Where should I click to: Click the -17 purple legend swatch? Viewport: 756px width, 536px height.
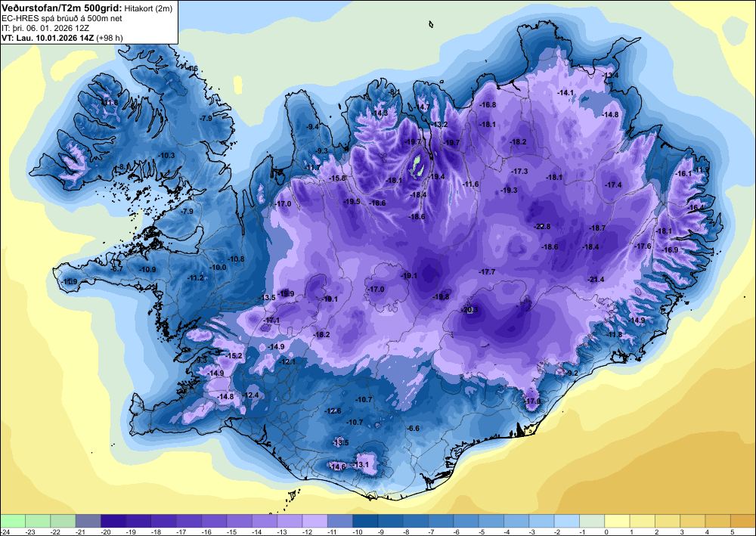[189, 522]
